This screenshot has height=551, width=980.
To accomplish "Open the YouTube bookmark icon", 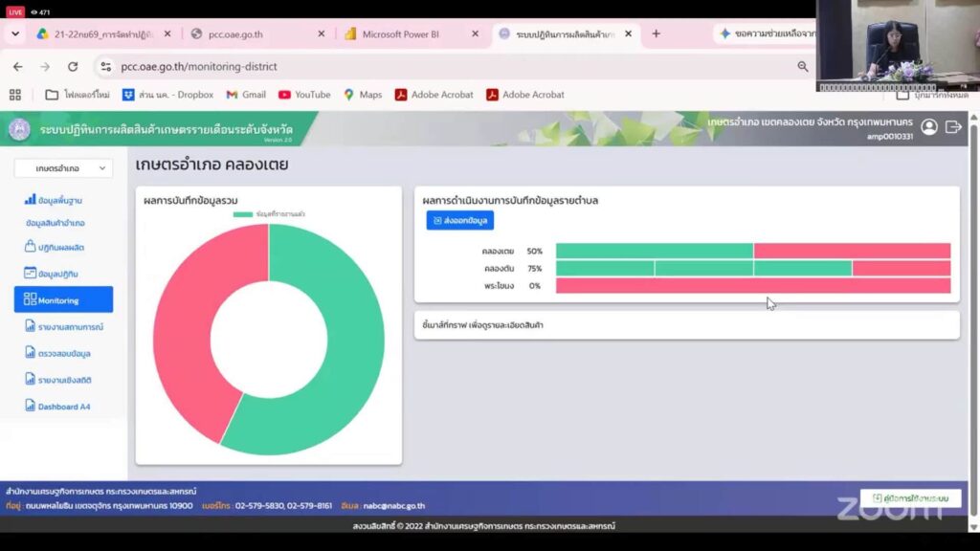I will tap(284, 95).
